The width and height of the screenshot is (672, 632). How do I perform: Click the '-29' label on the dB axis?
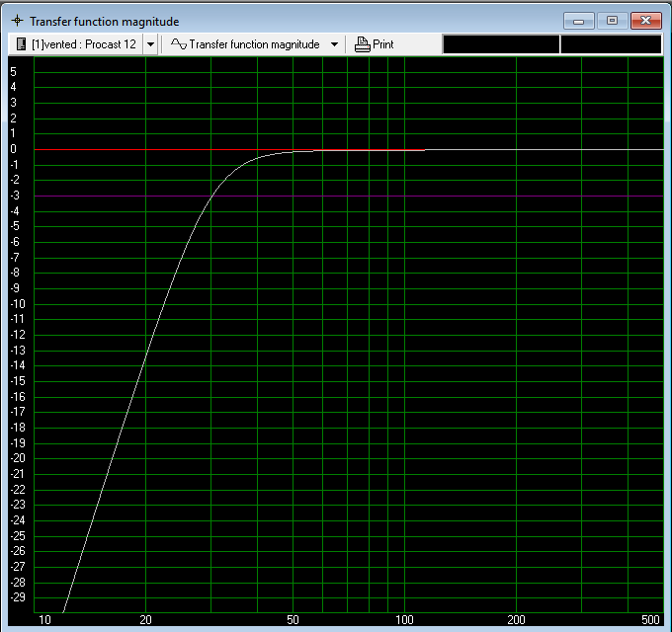(x=18, y=597)
